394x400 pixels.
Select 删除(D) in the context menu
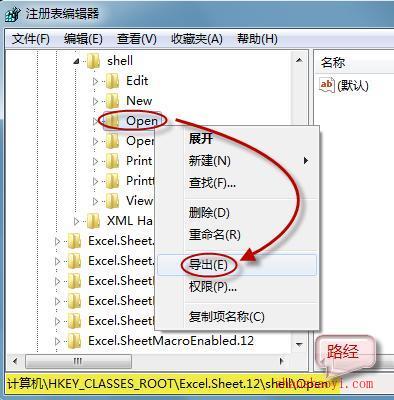[209, 213]
